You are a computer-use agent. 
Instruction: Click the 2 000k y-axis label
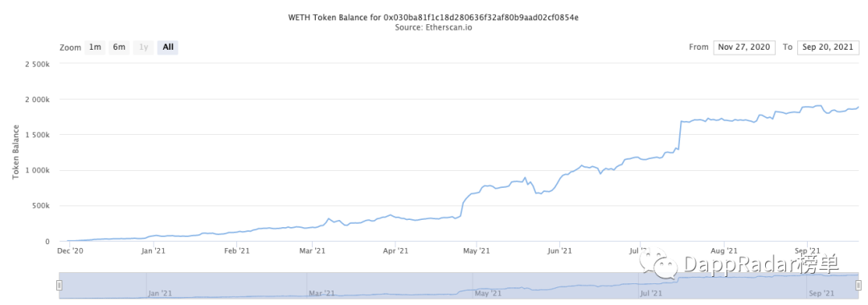[x=38, y=100]
